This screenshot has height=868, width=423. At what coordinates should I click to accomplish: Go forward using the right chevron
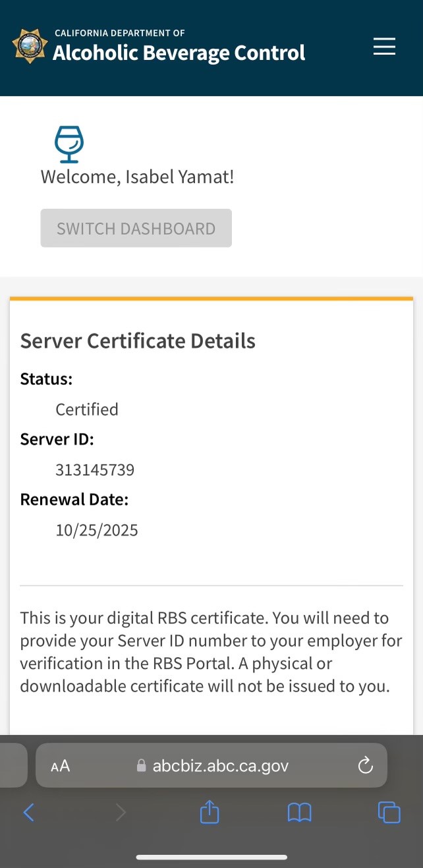(x=120, y=813)
